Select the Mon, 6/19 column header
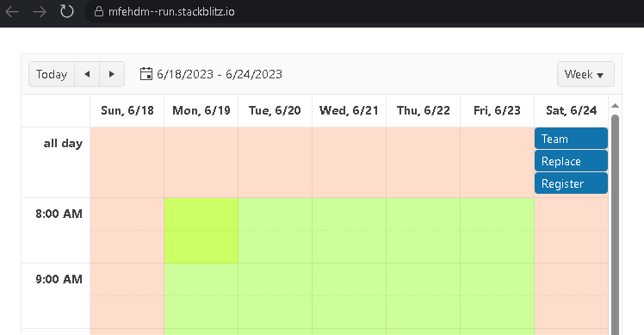This screenshot has width=644, height=335. [x=201, y=110]
